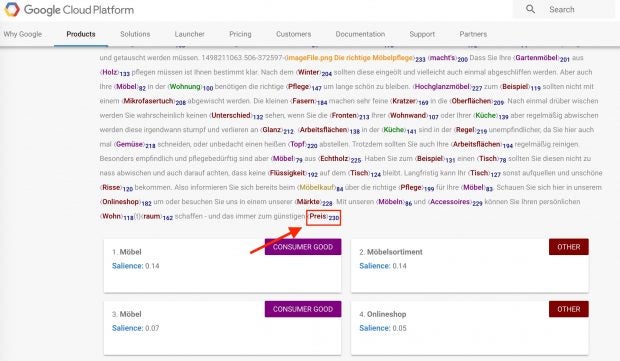
Task: Click the entity Accessoires 229
Action: tap(455, 202)
